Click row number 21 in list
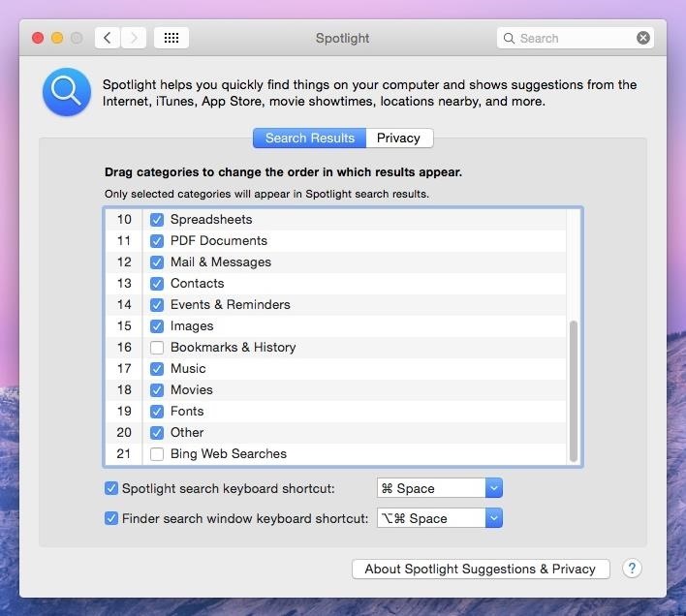The width and height of the screenshot is (686, 616). [x=124, y=454]
